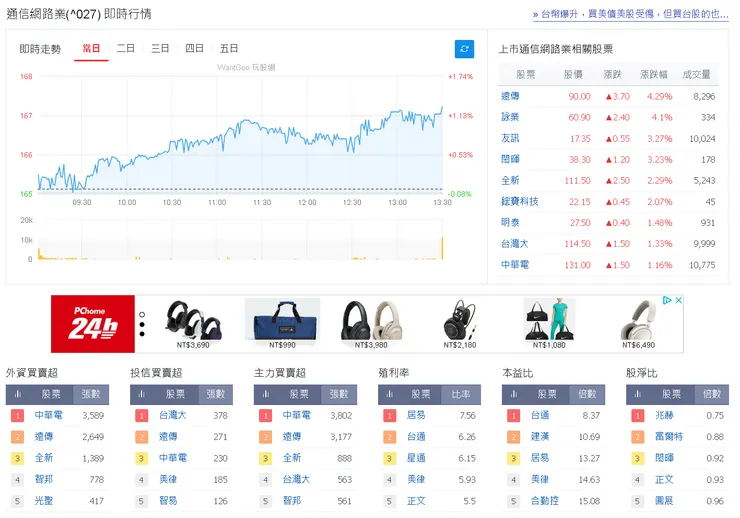Image resolution: width=740 pixels, height=518 pixels.
Task: Switch to the 三日 chart tab
Action: pyautogui.click(x=160, y=49)
